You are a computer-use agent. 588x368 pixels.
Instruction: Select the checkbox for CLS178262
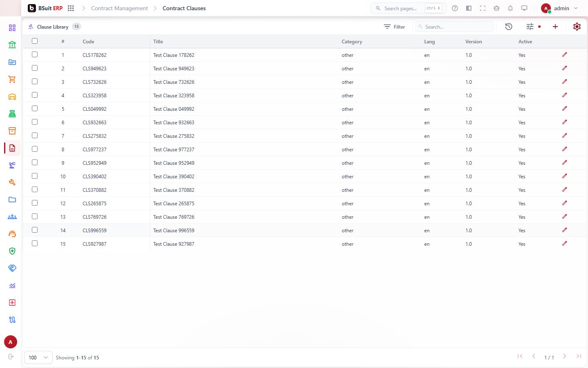pos(35,54)
